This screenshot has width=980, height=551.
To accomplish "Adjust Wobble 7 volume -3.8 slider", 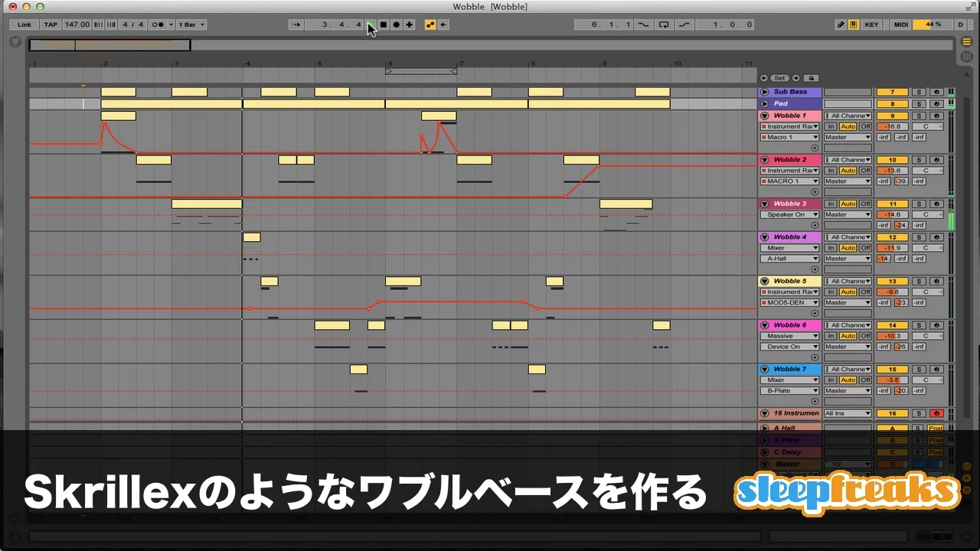I will (892, 380).
